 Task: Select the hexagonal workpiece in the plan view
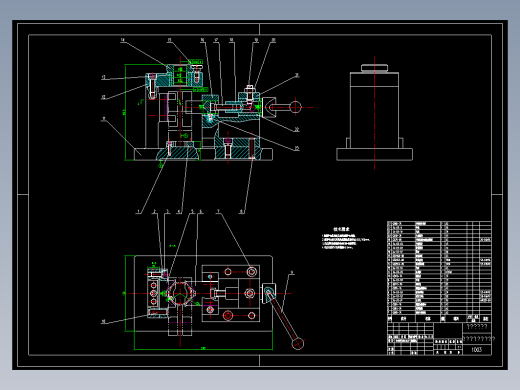tap(180, 293)
